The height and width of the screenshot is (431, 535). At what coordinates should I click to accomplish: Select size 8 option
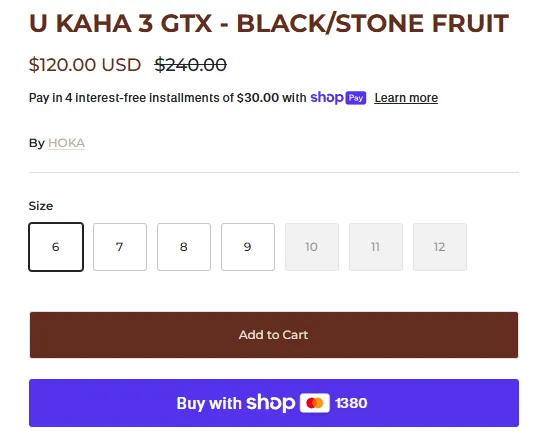[184, 247]
